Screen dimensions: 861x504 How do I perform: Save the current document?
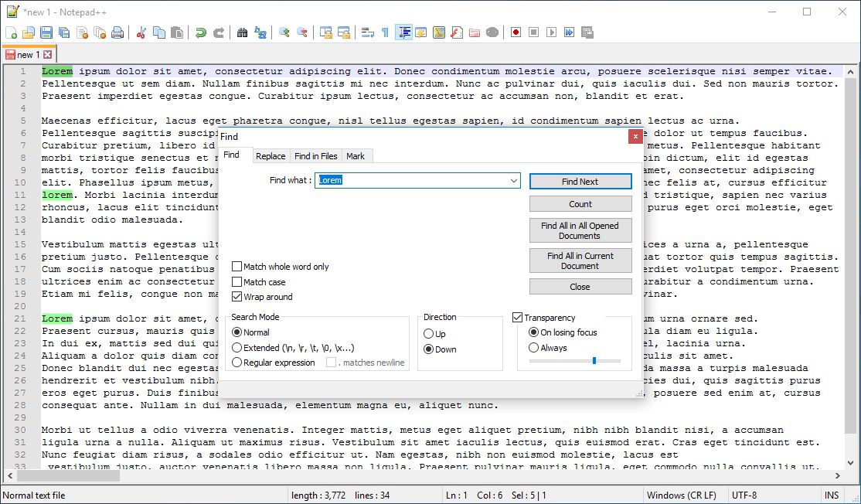pos(46,33)
